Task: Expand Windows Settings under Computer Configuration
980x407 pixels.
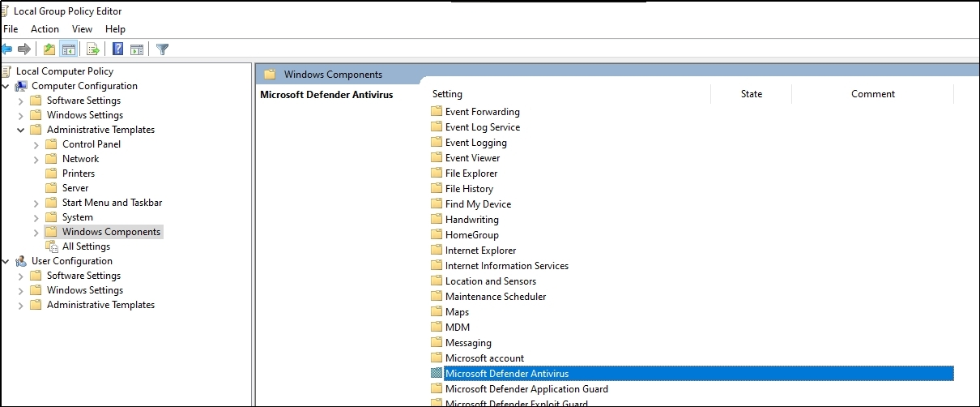Action: (x=20, y=115)
